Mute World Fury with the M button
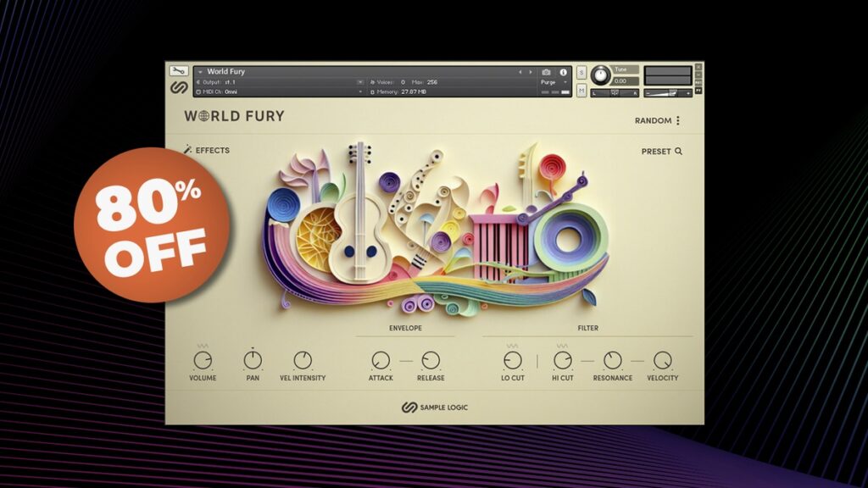Screen dimensions: 868x488 (581, 90)
